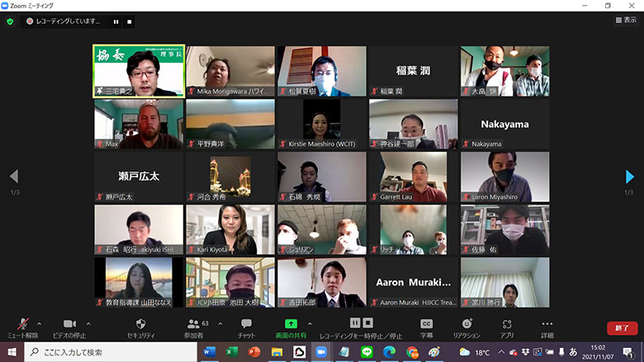
Task: Expand the audio options arrow next to mute
Action: click(39, 323)
